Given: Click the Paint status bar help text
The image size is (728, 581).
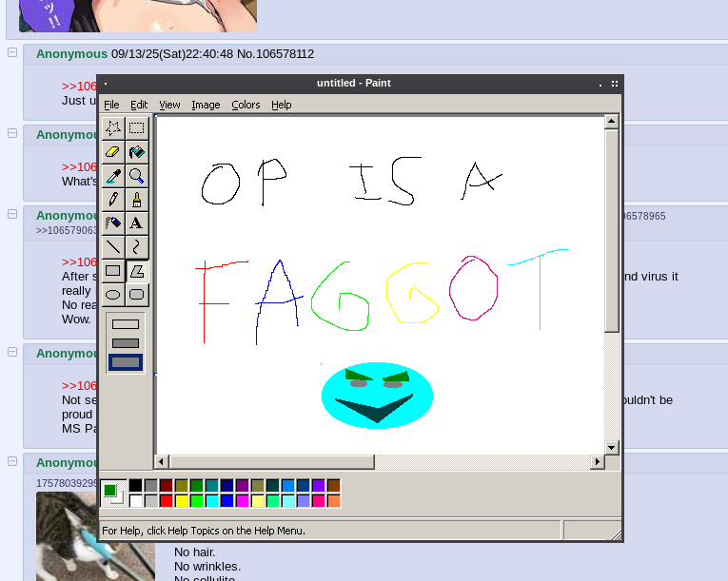Looking at the screenshot, I should (x=204, y=531).
